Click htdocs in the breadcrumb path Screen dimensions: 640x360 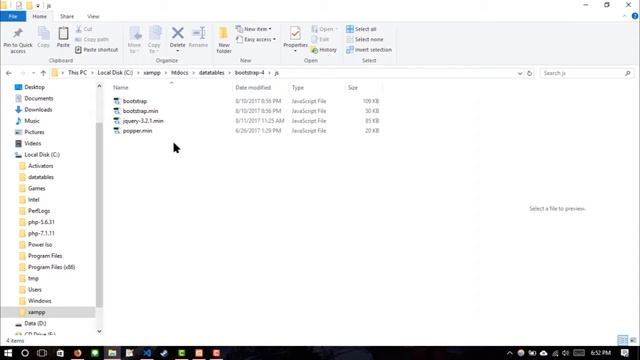[180, 73]
